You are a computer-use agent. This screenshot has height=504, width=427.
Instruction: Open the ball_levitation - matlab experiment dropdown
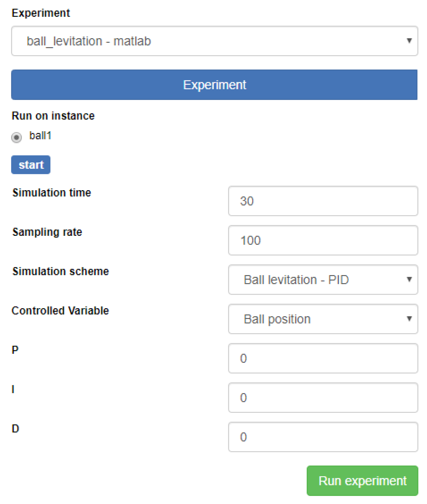click(x=214, y=41)
